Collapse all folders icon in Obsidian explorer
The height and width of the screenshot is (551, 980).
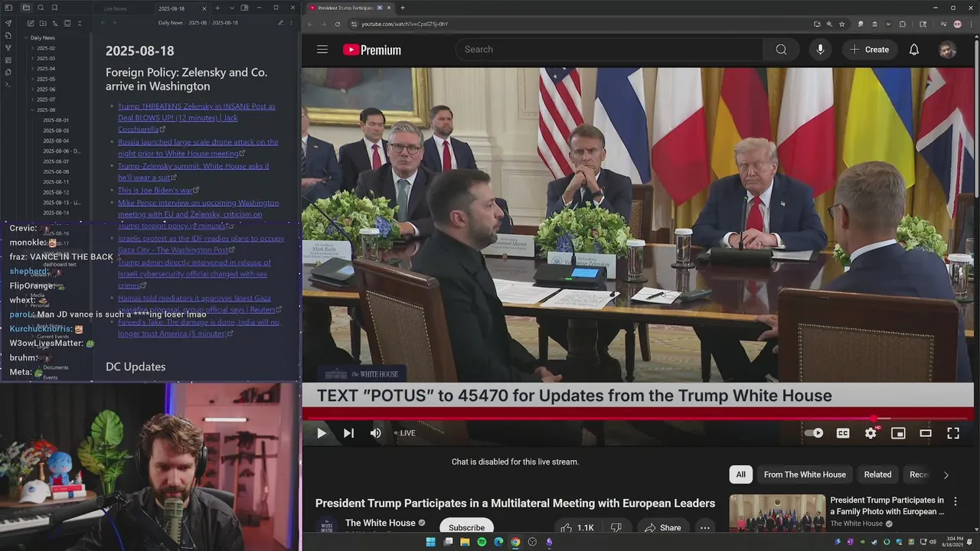[x=80, y=23]
